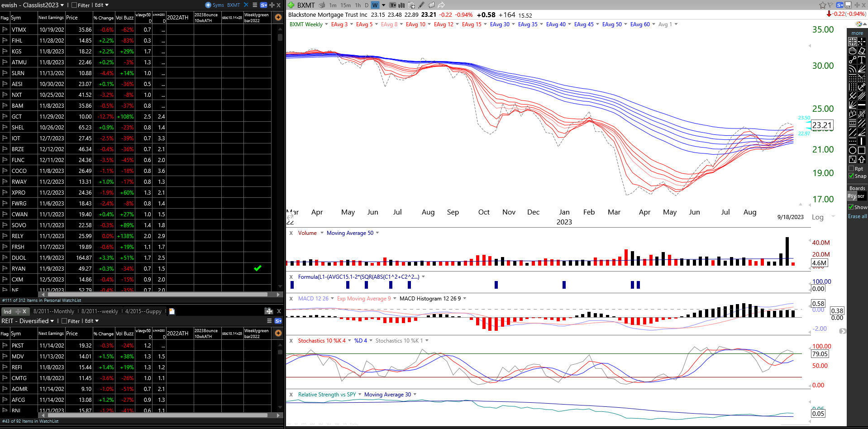Click the share arrow icon in chart toolbar
This screenshot has height=429, width=868.
pos(441,5)
